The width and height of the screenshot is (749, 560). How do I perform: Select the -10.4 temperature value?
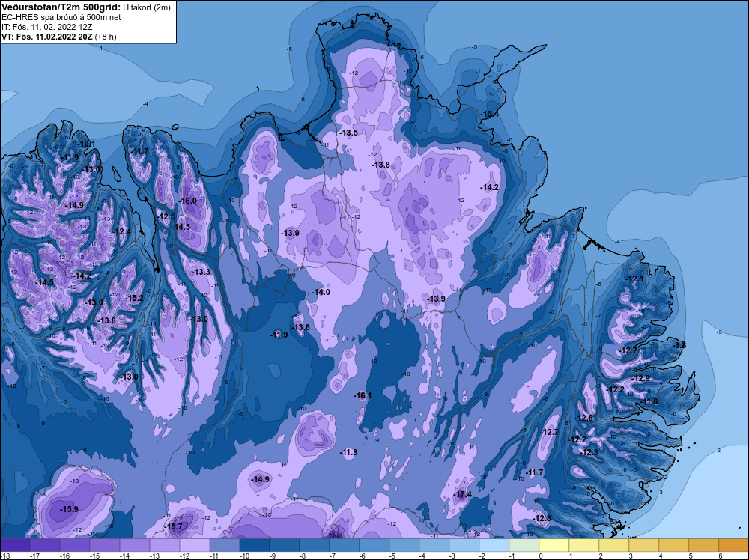pos(489,114)
